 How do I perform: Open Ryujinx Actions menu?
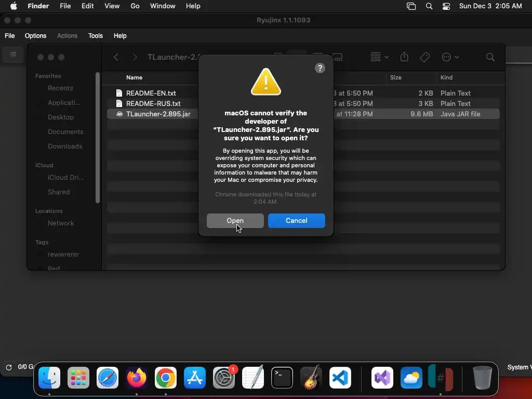[x=67, y=36]
